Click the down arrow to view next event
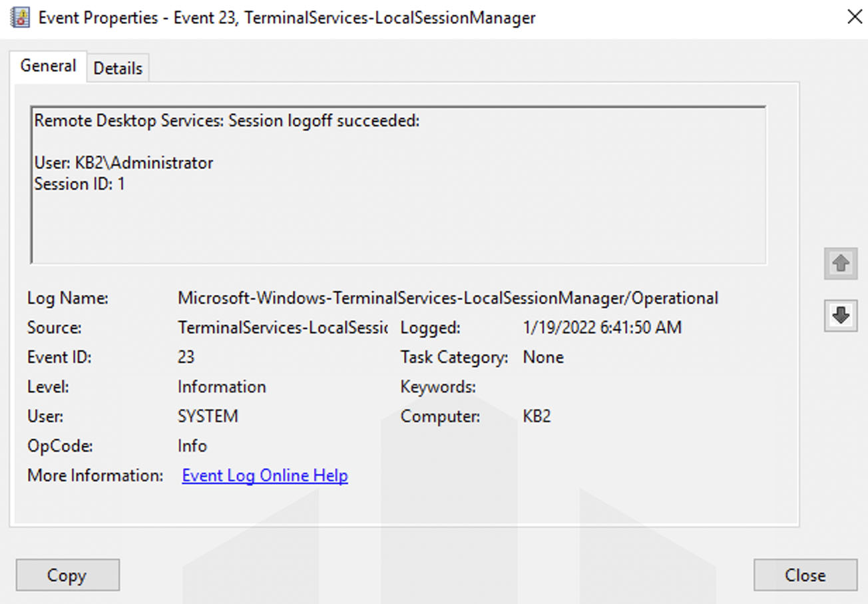This screenshot has height=604, width=868. (840, 316)
